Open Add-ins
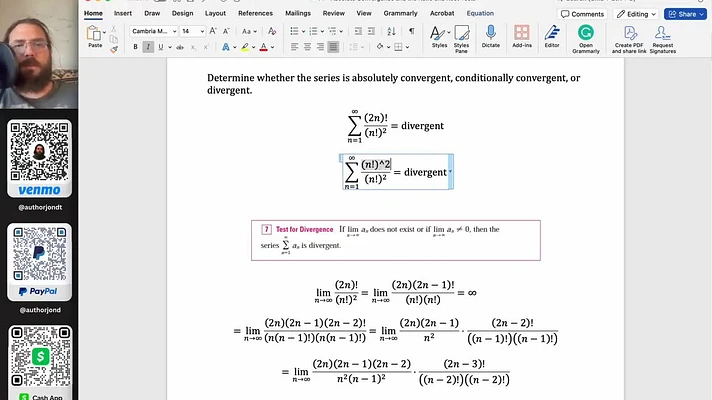Viewport: 712px width, 400px height. click(x=522, y=37)
